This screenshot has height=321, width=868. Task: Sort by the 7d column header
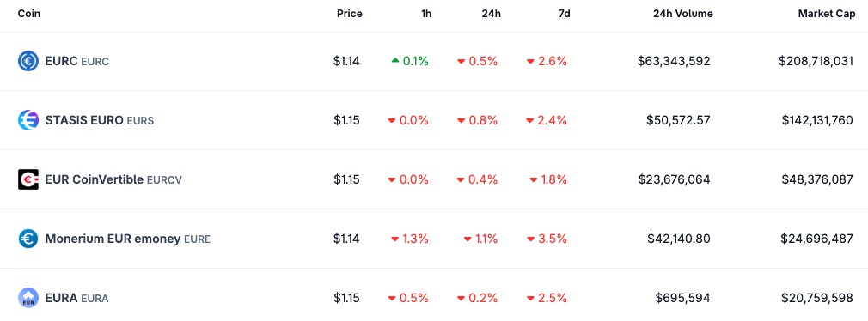[564, 14]
